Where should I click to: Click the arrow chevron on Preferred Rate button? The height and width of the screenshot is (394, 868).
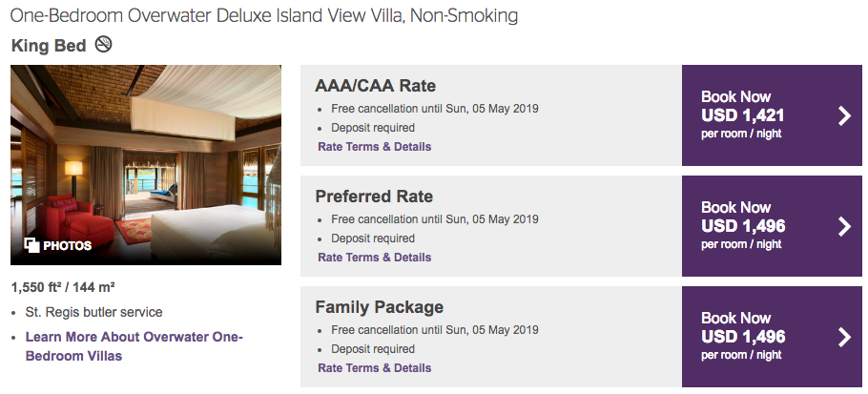(x=843, y=226)
